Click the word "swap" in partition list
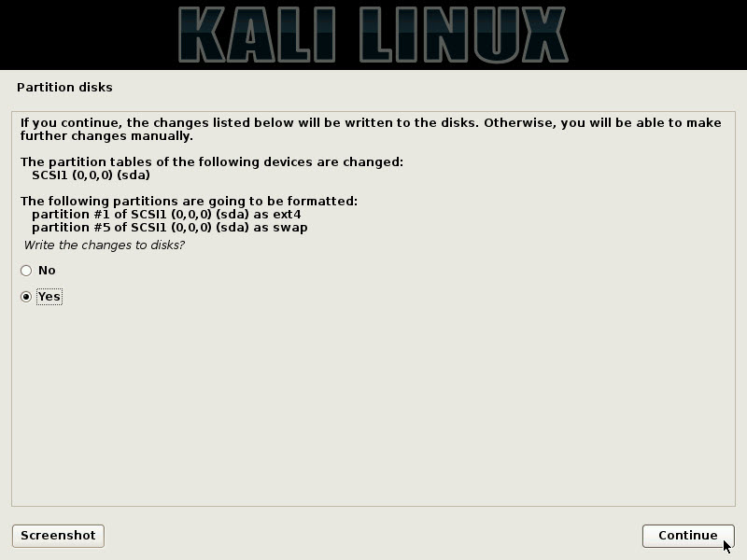 pyautogui.click(x=290, y=228)
